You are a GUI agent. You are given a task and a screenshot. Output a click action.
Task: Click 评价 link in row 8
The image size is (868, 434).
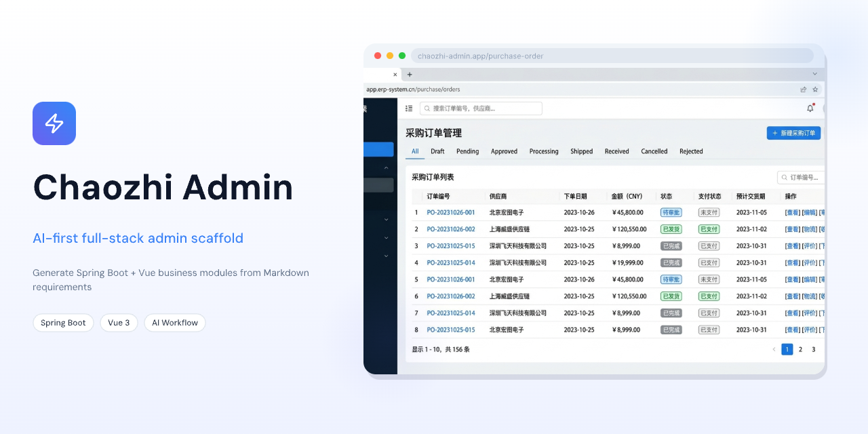pyautogui.click(x=810, y=330)
